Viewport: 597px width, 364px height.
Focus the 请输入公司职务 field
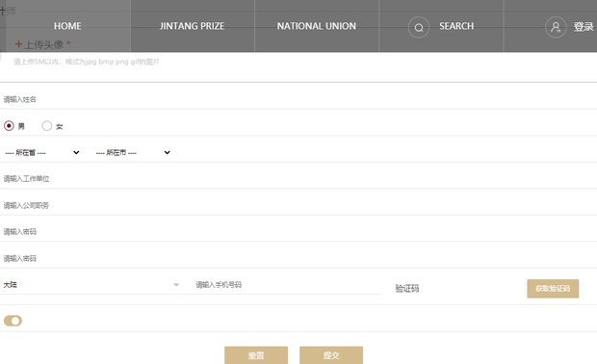(x=298, y=206)
